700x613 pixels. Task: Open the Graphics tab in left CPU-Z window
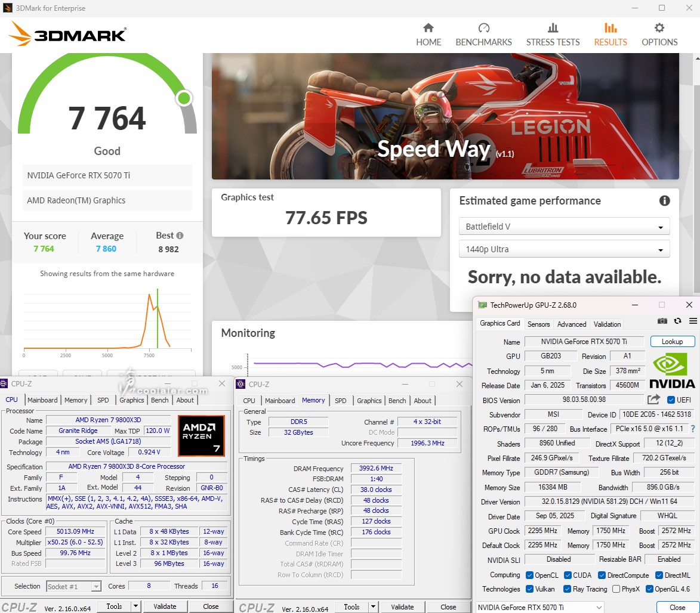131,400
